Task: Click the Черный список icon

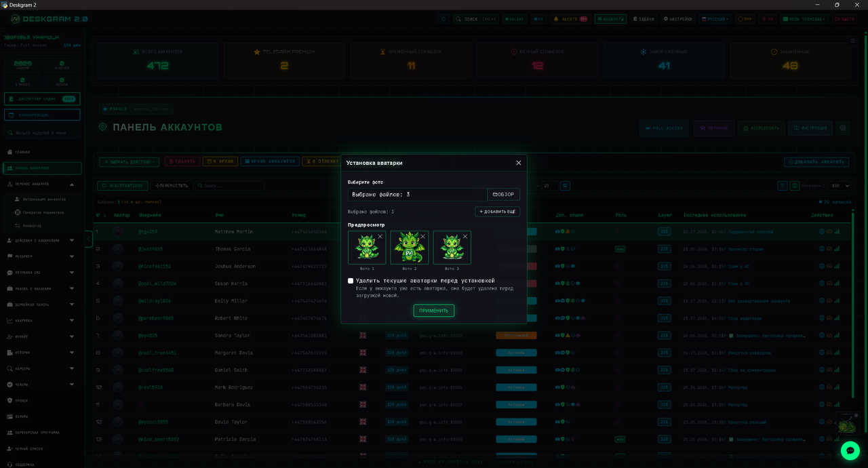Action: tap(9, 448)
